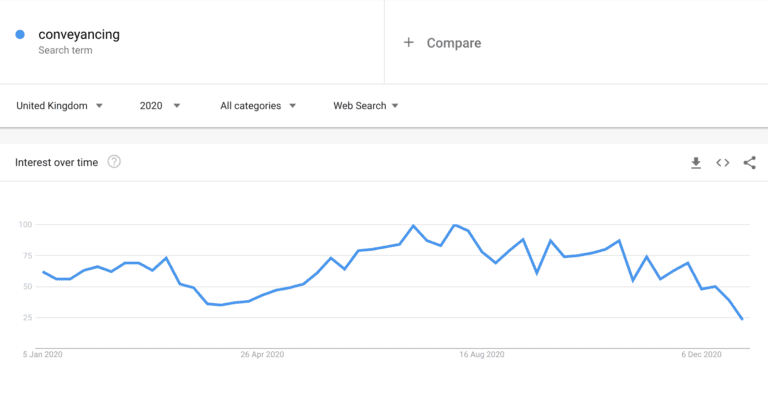Click the Search term subtitle text
Viewport: 768px width, 405px height.
[65, 50]
